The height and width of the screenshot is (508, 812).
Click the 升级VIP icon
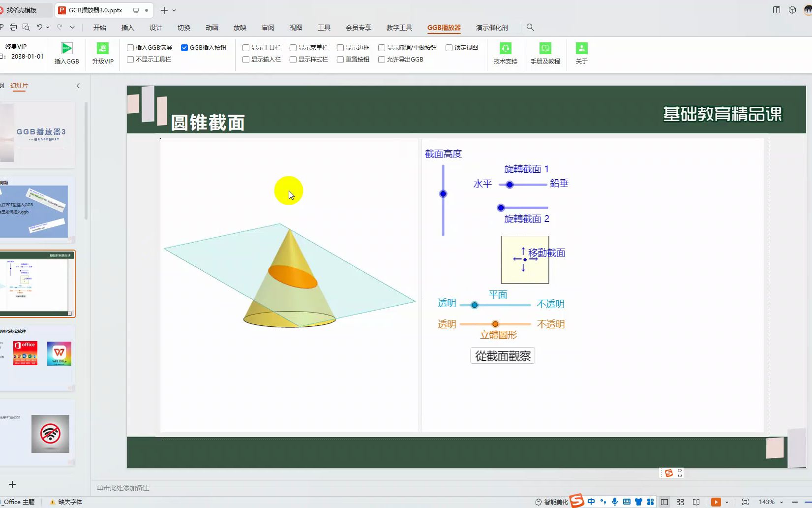(x=103, y=48)
